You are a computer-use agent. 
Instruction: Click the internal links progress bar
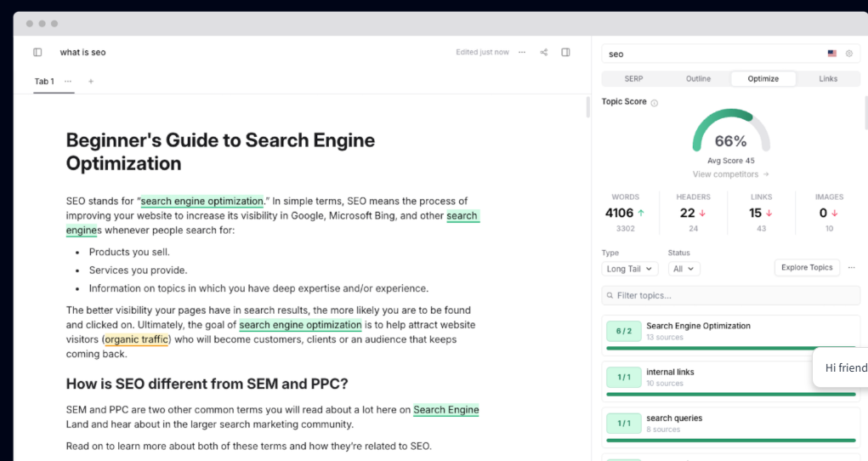731,394
